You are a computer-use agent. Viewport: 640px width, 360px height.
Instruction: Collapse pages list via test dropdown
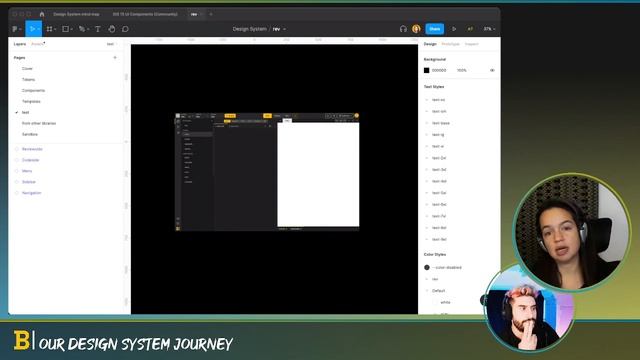click(111, 44)
